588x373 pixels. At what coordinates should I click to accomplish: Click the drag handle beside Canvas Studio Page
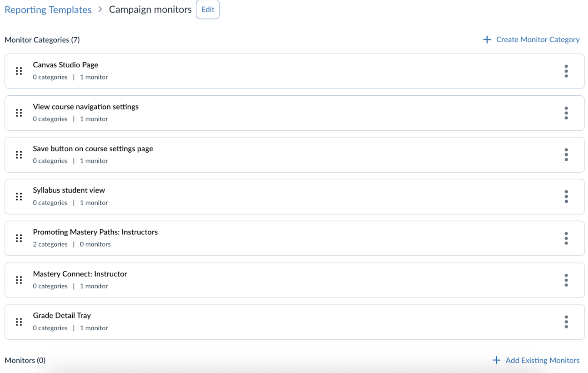[x=19, y=71]
